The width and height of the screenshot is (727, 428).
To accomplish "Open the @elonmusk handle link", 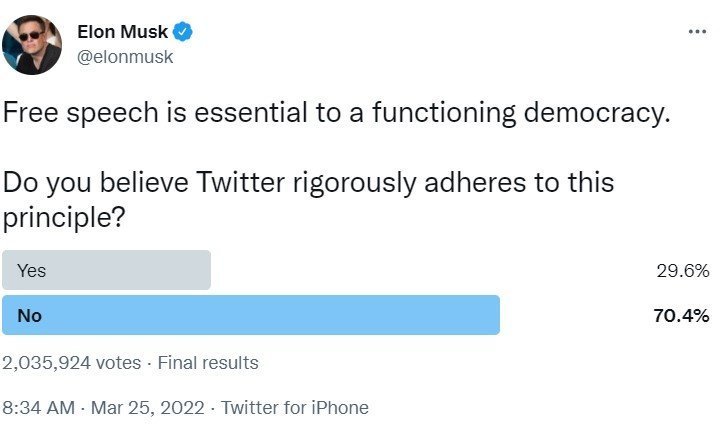I will (x=125, y=57).
